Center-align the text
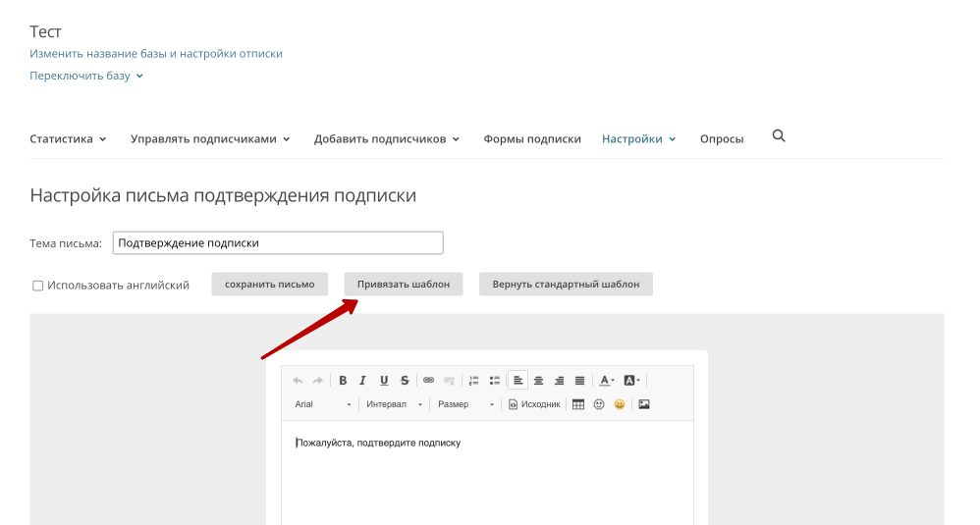This screenshot has width=980, height=525. 538,381
